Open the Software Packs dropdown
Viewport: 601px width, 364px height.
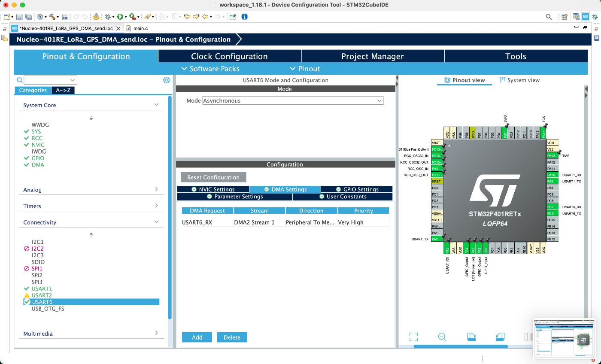tap(210, 69)
